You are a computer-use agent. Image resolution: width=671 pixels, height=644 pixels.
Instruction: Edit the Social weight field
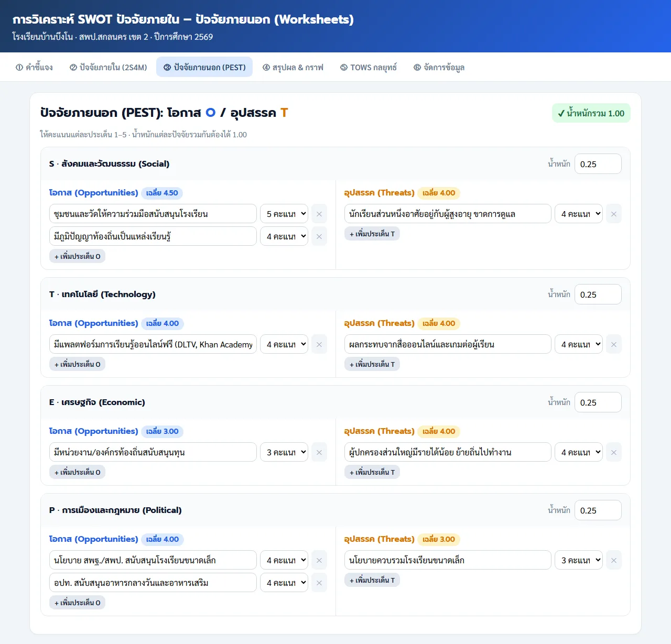(598, 164)
